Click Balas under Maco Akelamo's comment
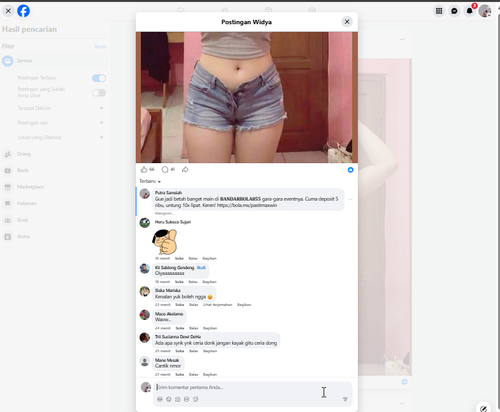The image size is (500, 412). click(193, 328)
